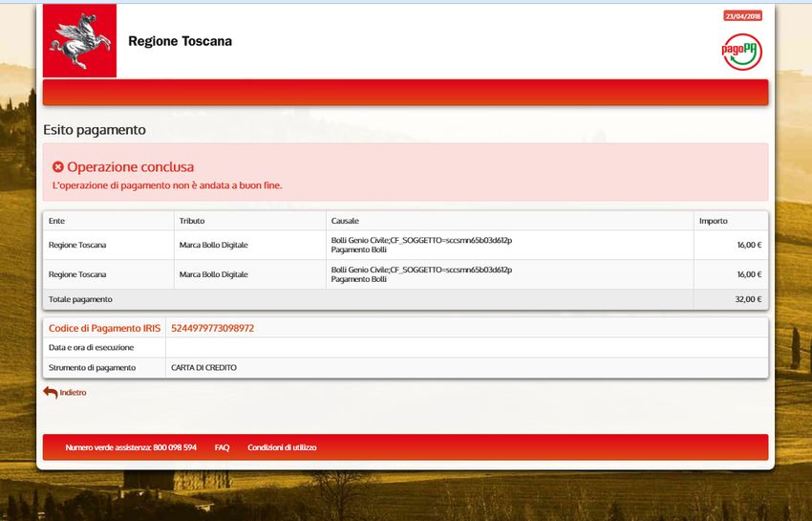
Task: Click Marca Bollo Digitale in first row
Action: pyautogui.click(x=213, y=245)
